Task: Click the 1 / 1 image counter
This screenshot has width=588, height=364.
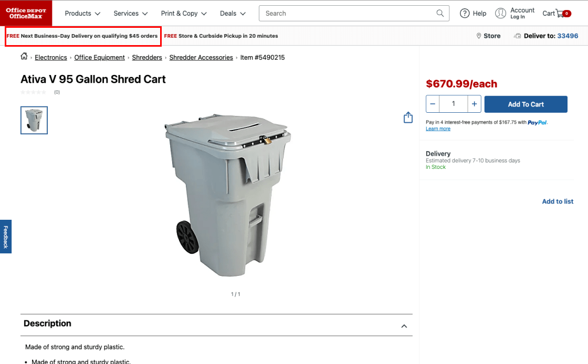Action: click(x=236, y=294)
